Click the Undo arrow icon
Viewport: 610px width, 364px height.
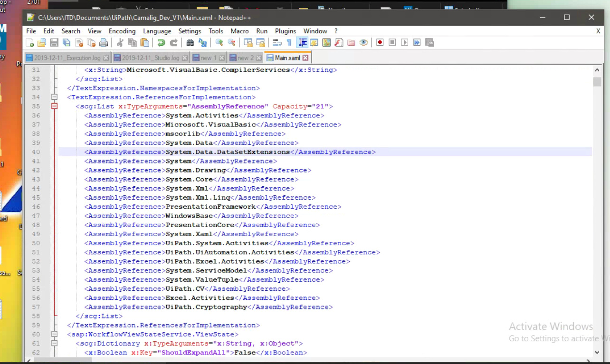click(162, 42)
